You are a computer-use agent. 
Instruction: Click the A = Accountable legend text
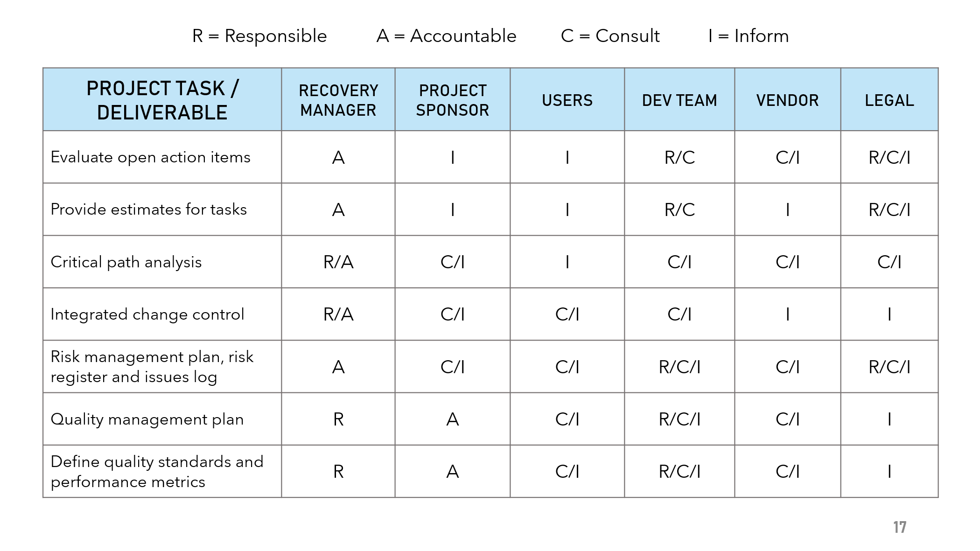[447, 36]
